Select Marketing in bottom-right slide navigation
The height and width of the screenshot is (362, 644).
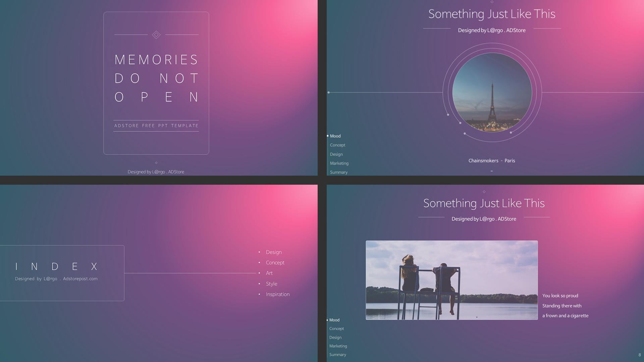338,346
